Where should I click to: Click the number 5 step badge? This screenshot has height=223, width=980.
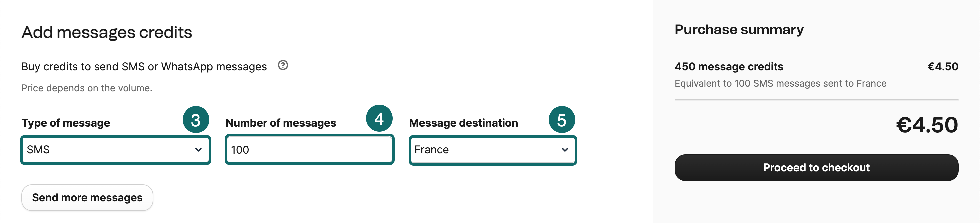(562, 120)
